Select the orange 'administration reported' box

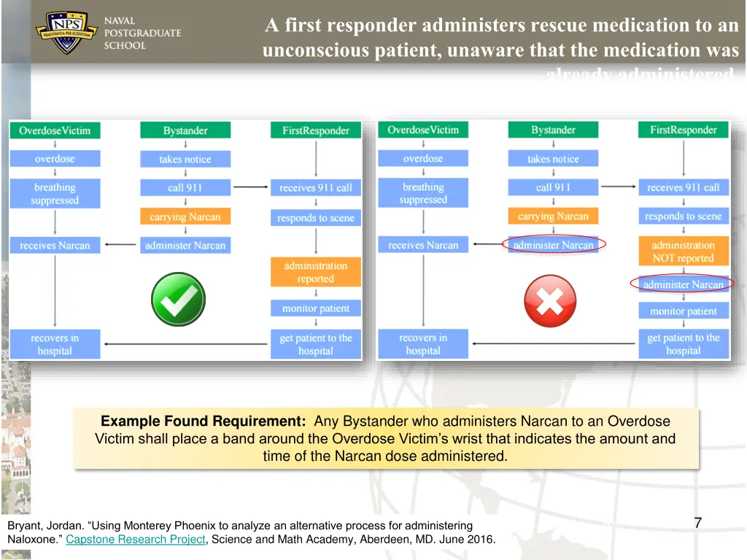[x=315, y=273]
